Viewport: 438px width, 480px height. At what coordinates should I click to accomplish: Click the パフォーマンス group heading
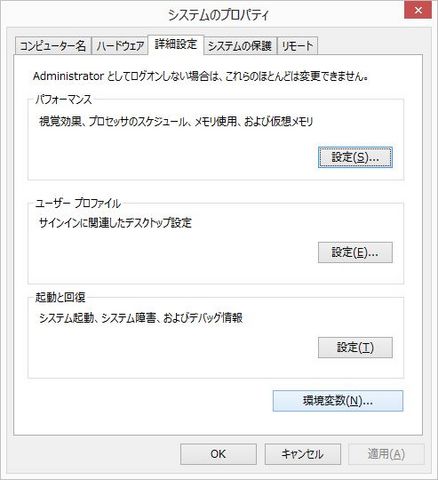click(x=63, y=99)
